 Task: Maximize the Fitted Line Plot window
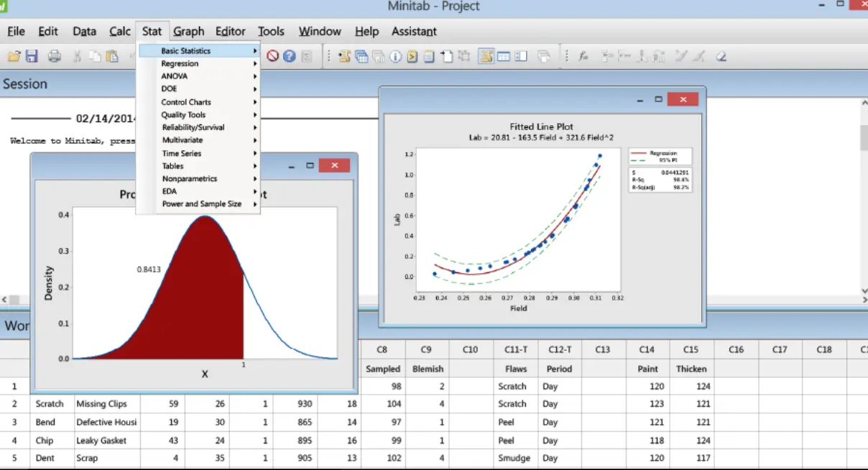click(x=658, y=100)
